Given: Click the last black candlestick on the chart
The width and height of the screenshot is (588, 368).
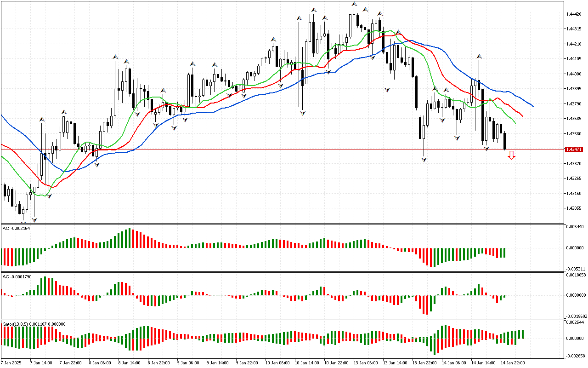Looking at the screenshot, I should 504,141.
